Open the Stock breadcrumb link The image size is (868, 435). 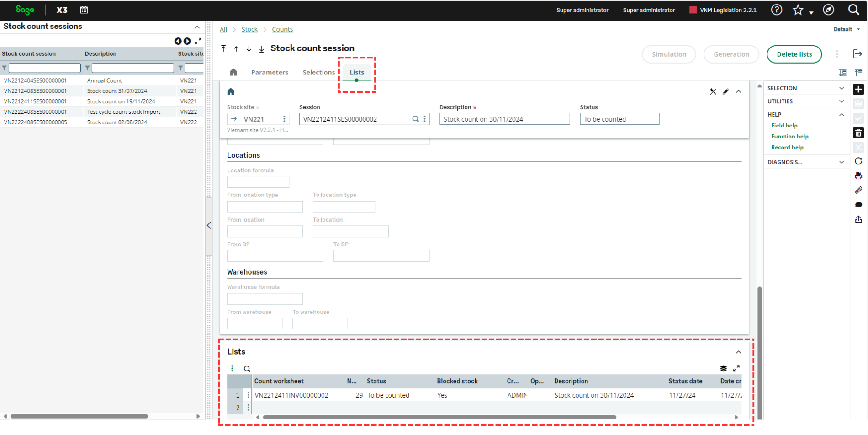(x=249, y=29)
